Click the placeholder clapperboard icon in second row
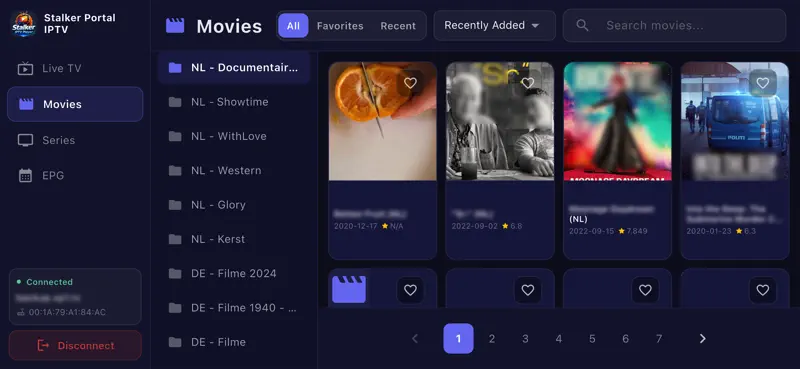Screen dimensions: 800x369 point(349,289)
